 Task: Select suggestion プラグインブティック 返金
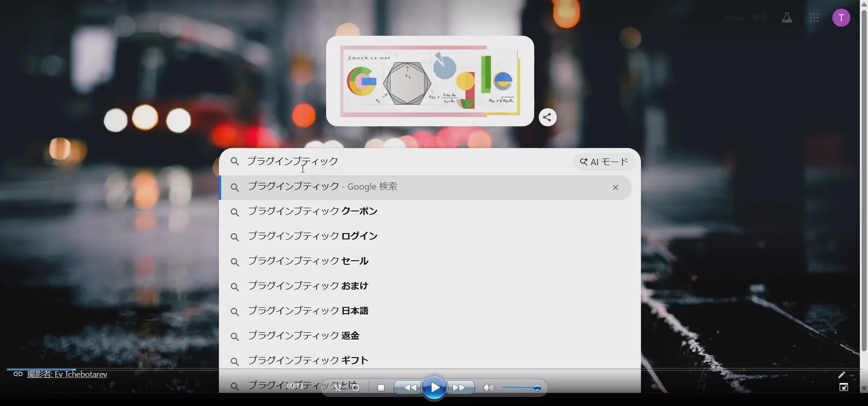pyautogui.click(x=426, y=336)
